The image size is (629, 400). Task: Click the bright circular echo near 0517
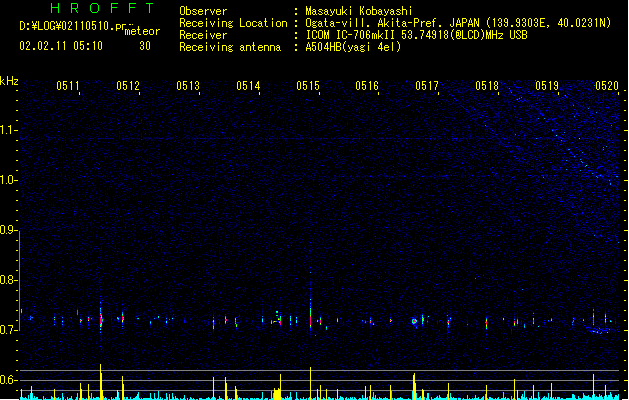414,321
